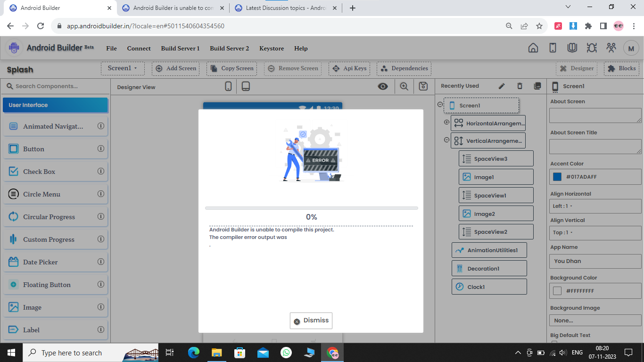Click the zoom-in magnifier in Designer View
Image resolution: width=644 pixels, height=362 pixels.
[404, 86]
